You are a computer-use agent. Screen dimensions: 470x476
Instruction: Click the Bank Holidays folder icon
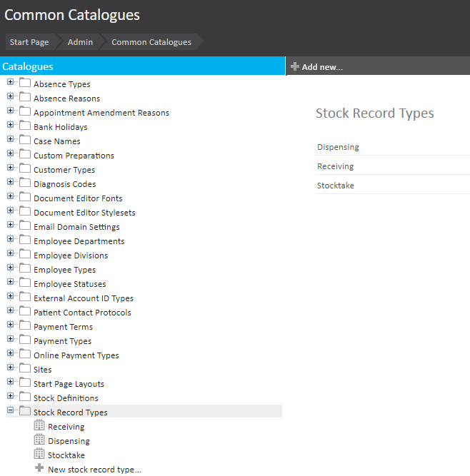tap(25, 126)
